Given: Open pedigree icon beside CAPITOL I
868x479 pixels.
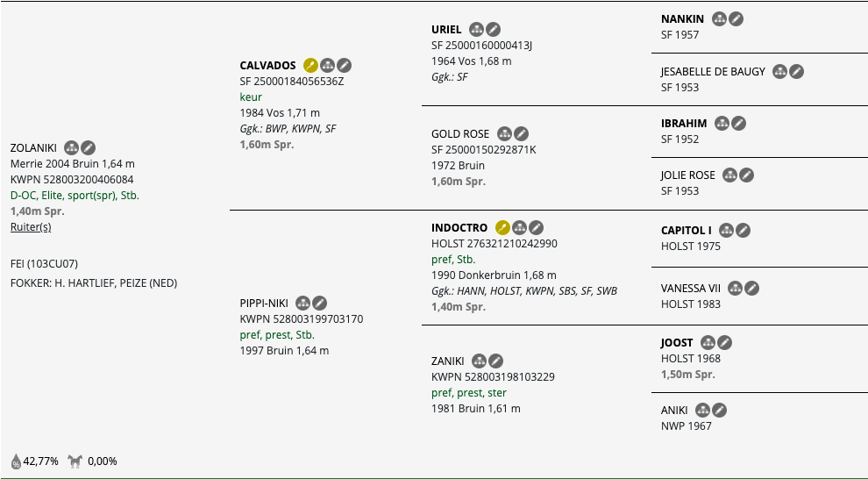Looking at the screenshot, I should [x=727, y=231].
